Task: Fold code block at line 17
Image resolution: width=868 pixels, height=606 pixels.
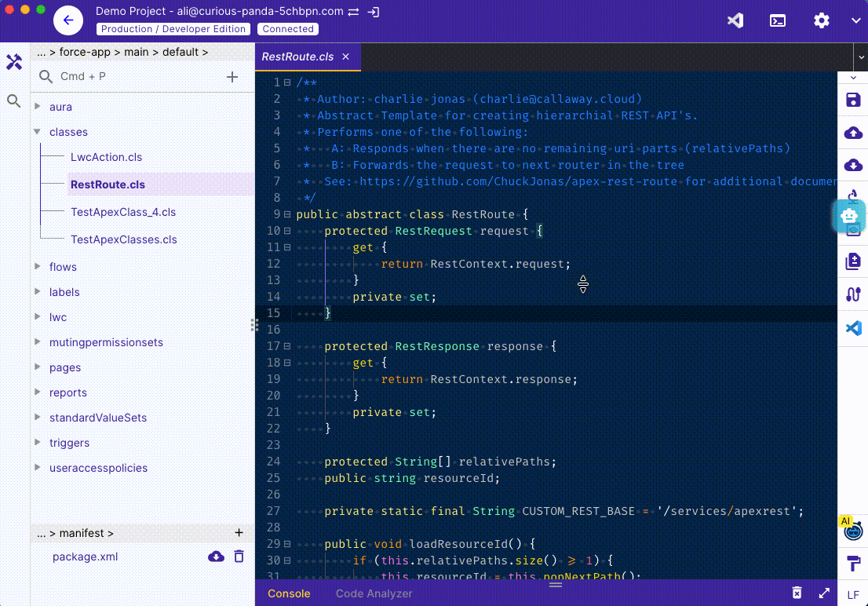Action: [x=287, y=345]
